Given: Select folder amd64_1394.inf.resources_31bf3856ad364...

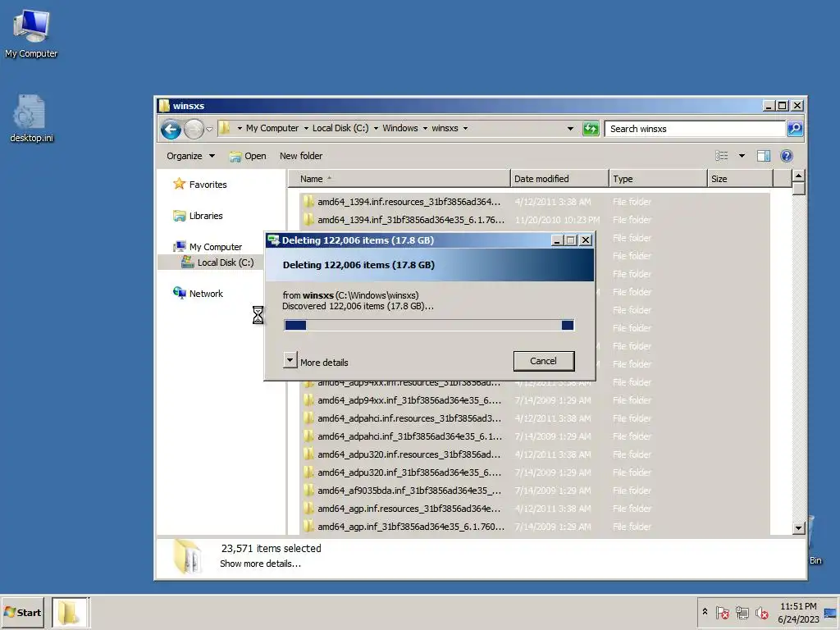Looking at the screenshot, I should click(x=534, y=202).
